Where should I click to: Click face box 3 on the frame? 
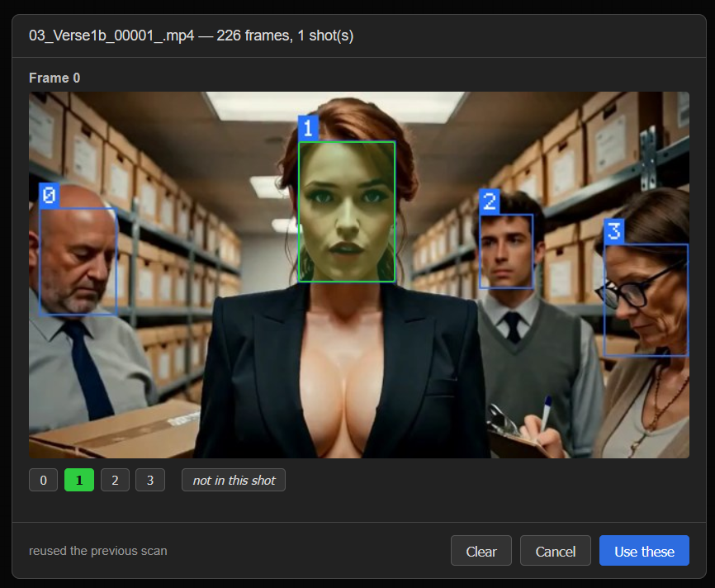click(646, 300)
